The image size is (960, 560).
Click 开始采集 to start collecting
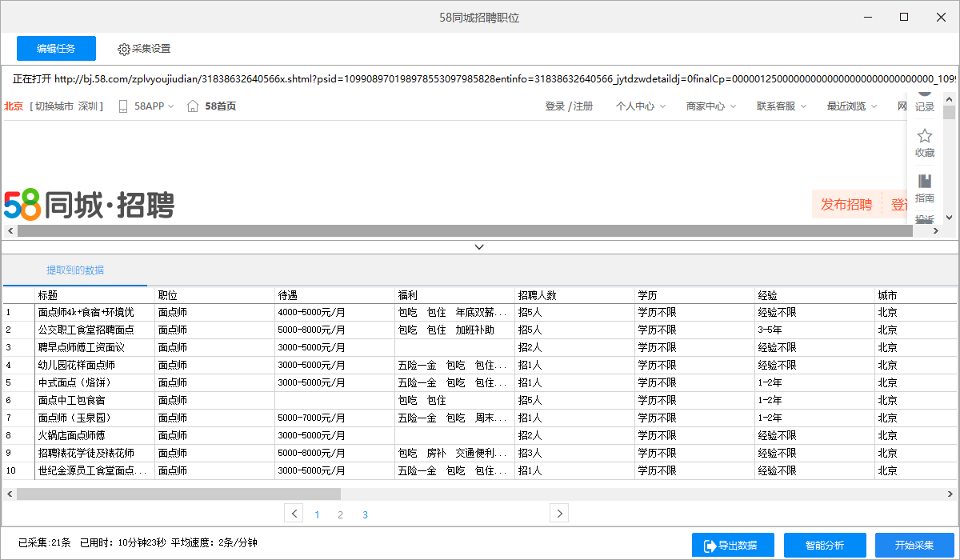tap(914, 545)
